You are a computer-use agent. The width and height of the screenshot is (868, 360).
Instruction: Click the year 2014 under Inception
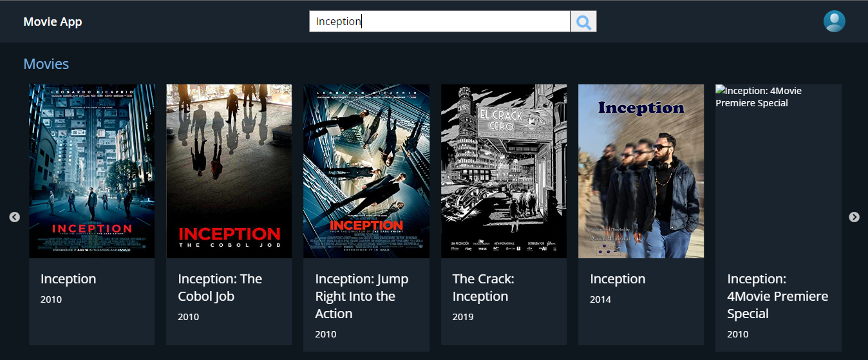pos(601,299)
